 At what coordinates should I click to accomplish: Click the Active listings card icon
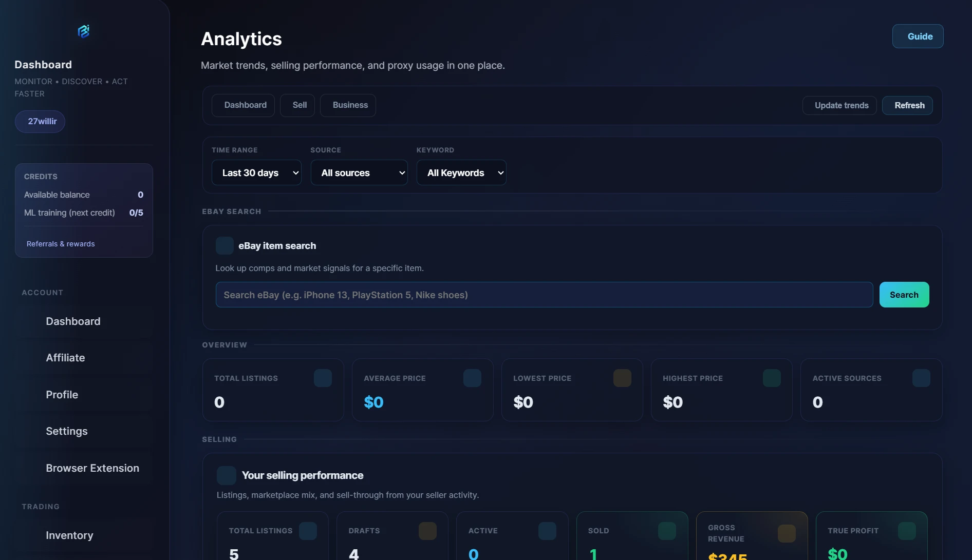coord(547,531)
